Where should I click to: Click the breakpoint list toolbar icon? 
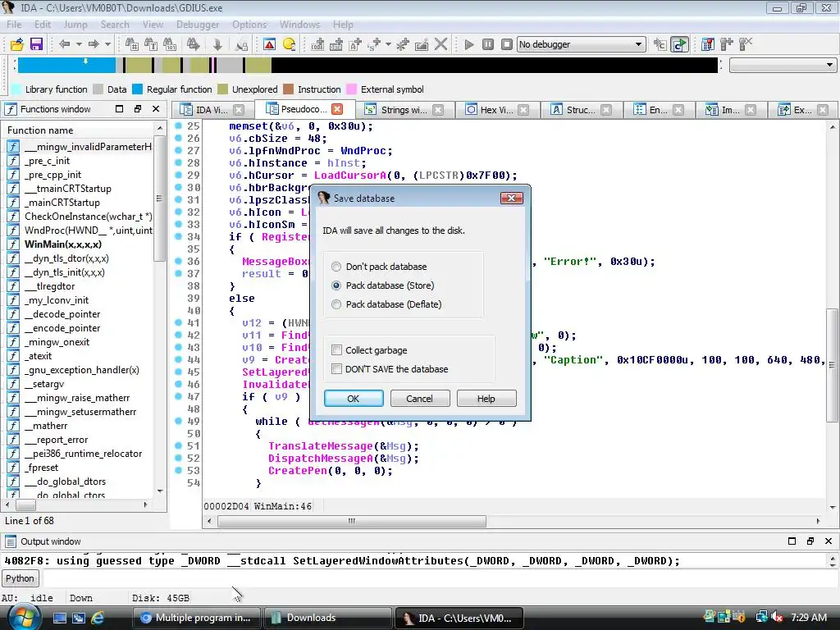click(x=708, y=44)
